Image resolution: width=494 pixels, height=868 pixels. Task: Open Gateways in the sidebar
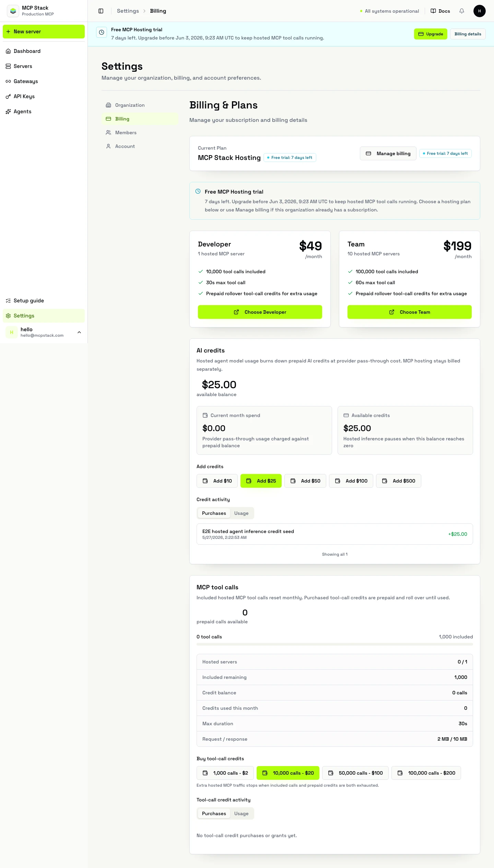(x=44, y=81)
